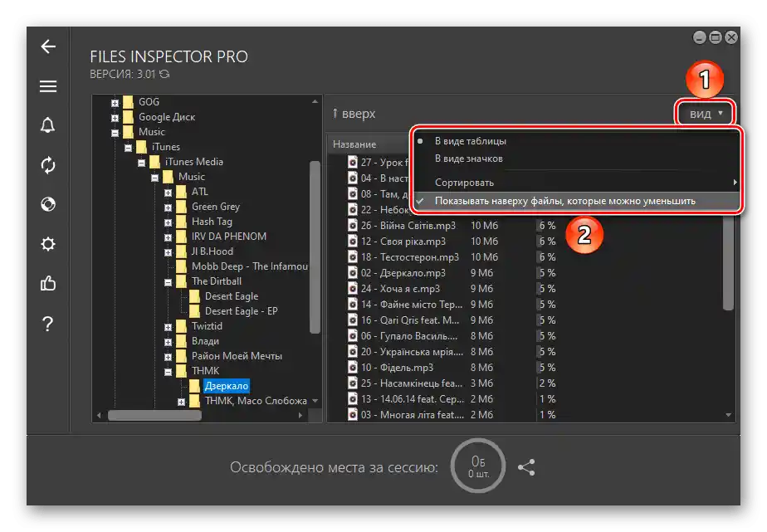
Task: Expand the GOG folder node
Action: [x=115, y=103]
